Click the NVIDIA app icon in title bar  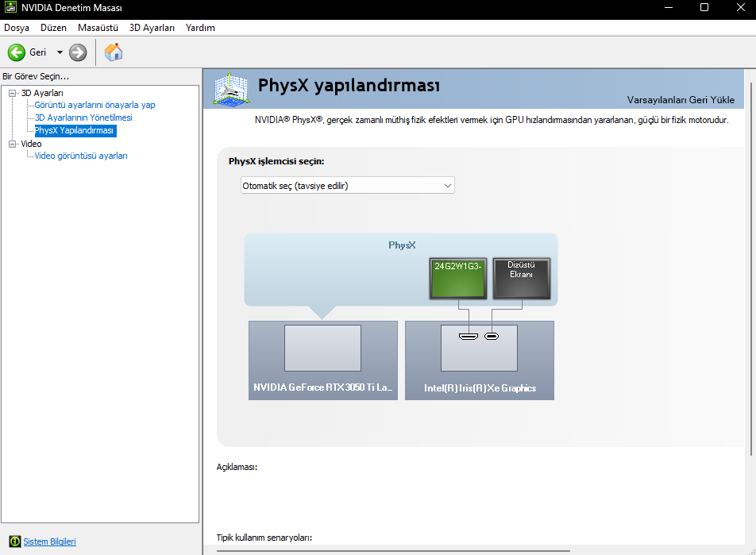[x=10, y=7]
